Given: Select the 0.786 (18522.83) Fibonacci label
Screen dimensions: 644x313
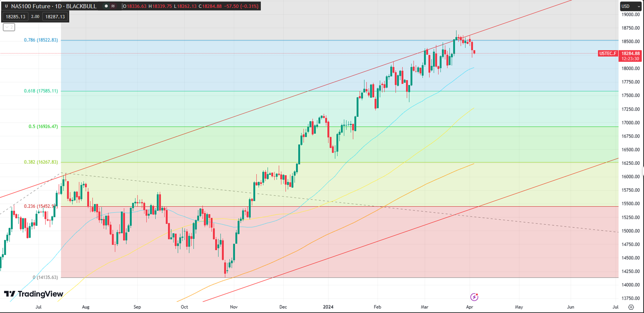Looking at the screenshot, I should click(41, 40).
